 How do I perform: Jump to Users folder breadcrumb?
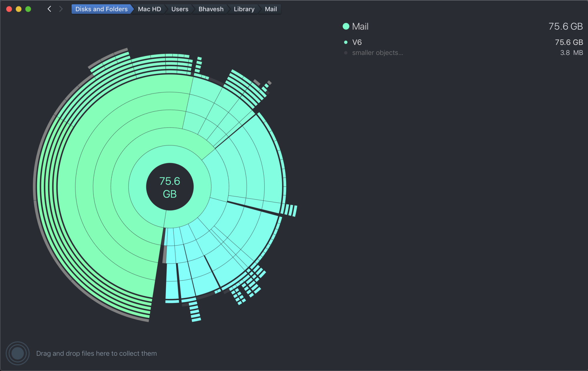coord(180,9)
